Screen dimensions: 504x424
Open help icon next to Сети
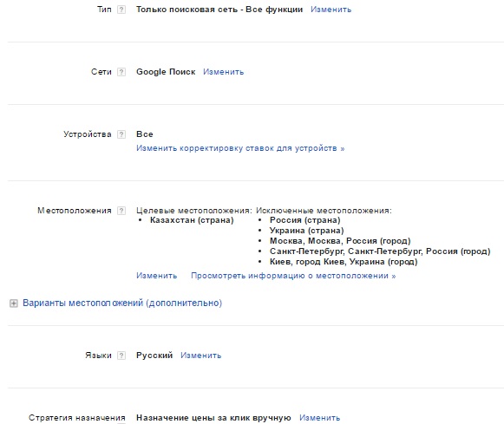121,72
